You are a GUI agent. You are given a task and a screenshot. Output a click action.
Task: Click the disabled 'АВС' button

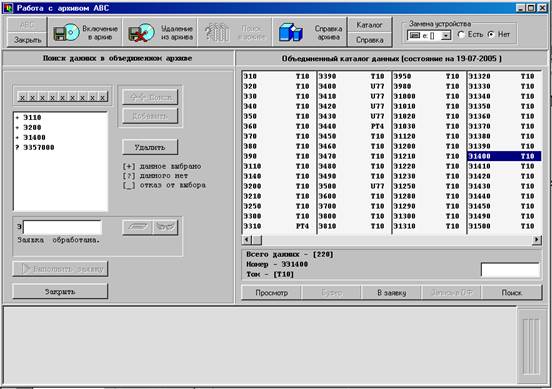27,25
